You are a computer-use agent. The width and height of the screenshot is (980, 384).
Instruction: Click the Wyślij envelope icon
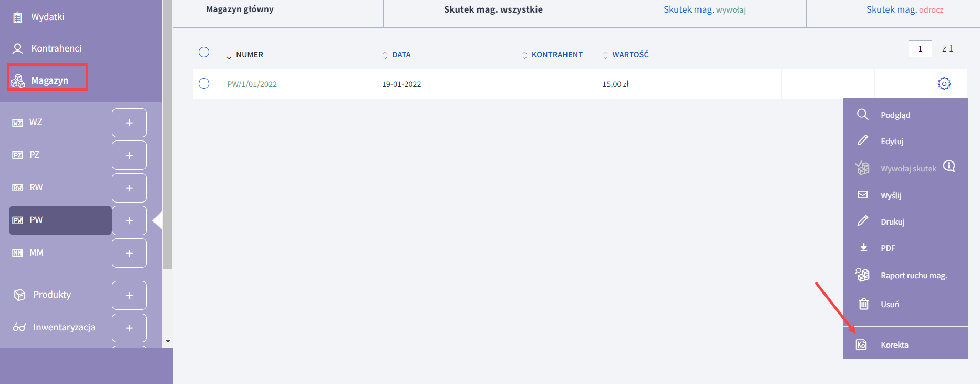pyautogui.click(x=863, y=195)
